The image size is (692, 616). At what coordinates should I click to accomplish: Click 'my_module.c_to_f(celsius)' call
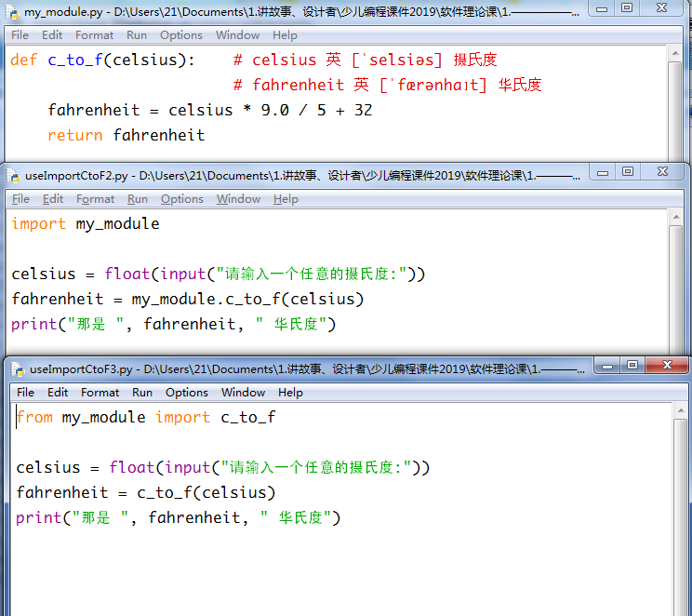pyautogui.click(x=247, y=299)
